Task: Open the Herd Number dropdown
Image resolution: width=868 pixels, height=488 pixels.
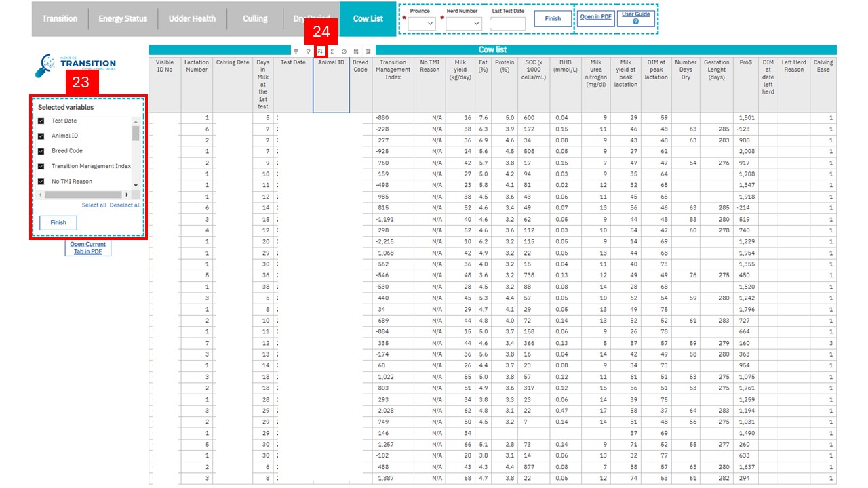Action: pos(464,23)
